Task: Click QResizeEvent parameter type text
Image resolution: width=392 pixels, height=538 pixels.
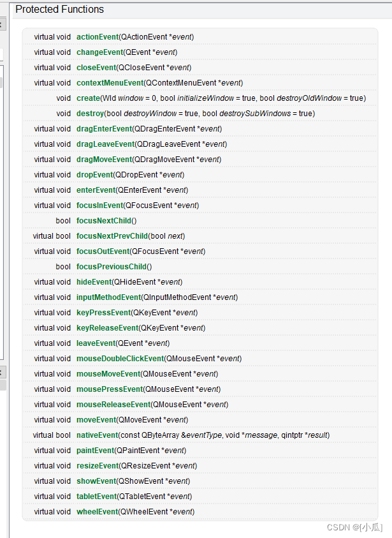Action: 146,466
